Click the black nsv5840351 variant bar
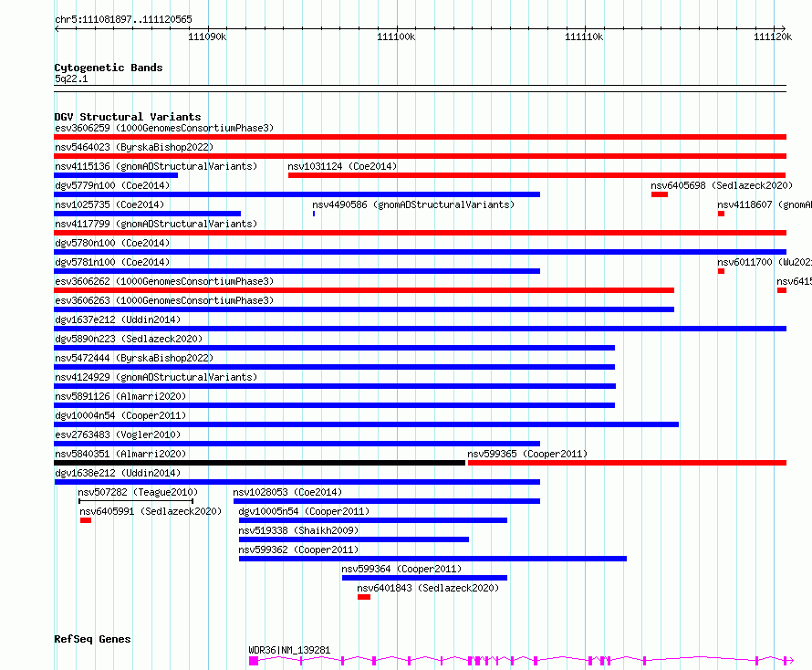 259,463
